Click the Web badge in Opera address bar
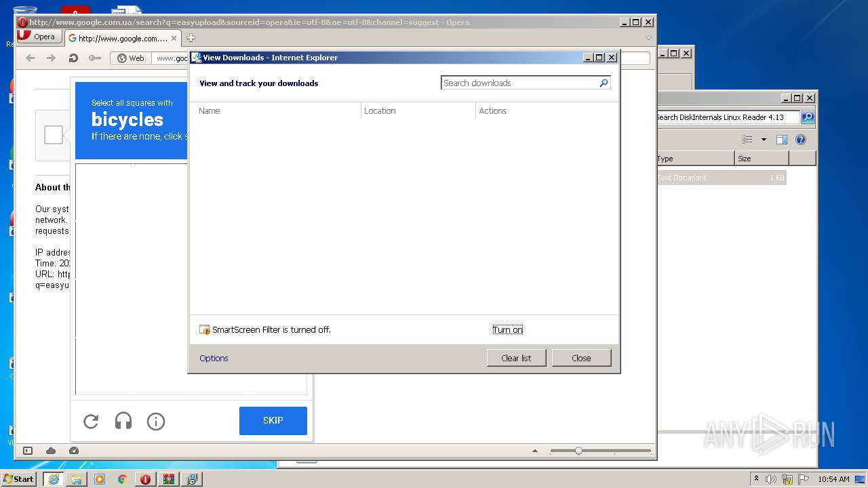The height and width of the screenshot is (488, 868). pyautogui.click(x=131, y=58)
